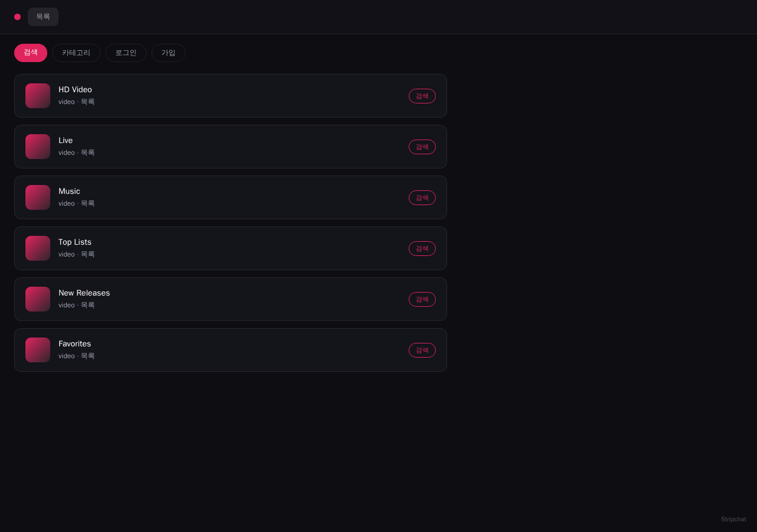
Task: Go to the 가입 tab
Action: (169, 53)
